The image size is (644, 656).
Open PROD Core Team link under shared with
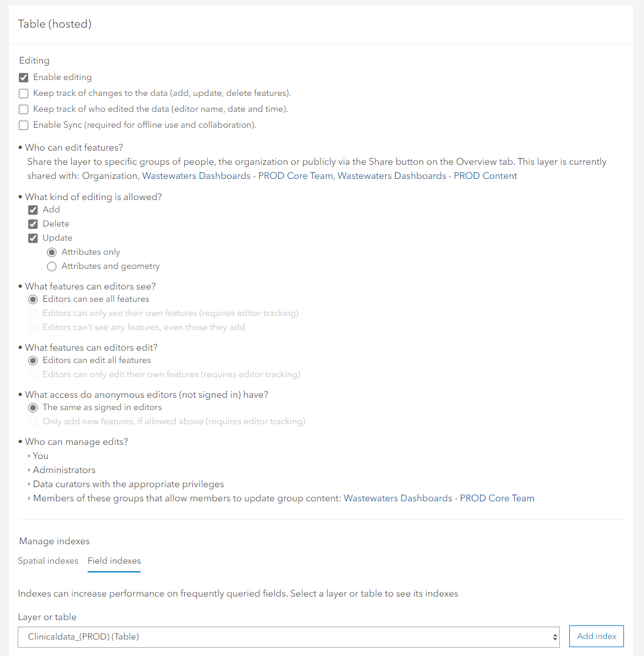(x=238, y=176)
